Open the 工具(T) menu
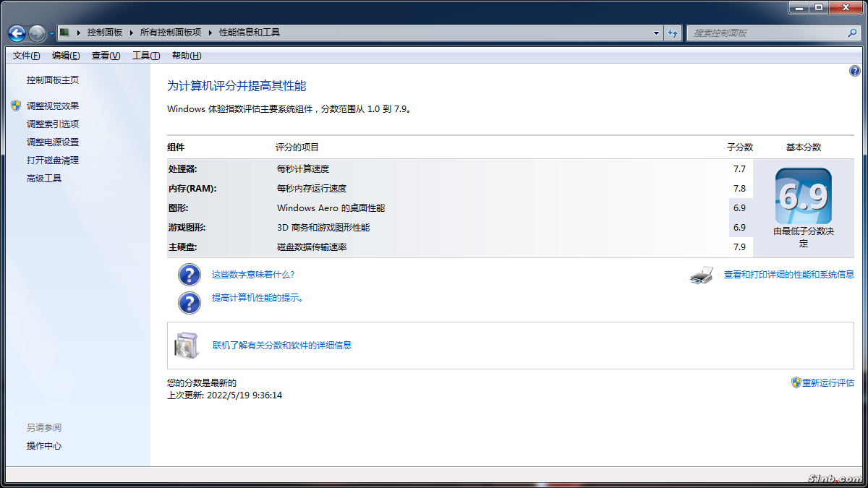Screen dimensions: 868x488 (145, 56)
